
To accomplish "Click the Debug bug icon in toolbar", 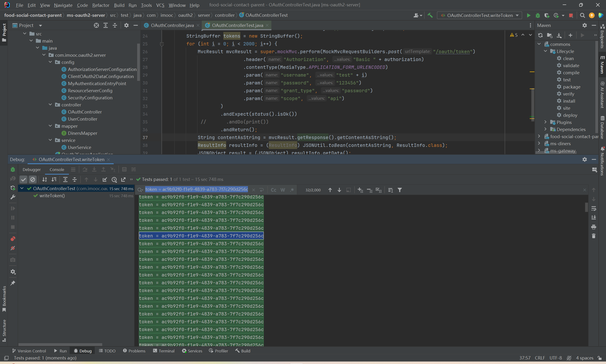I will (538, 15).
